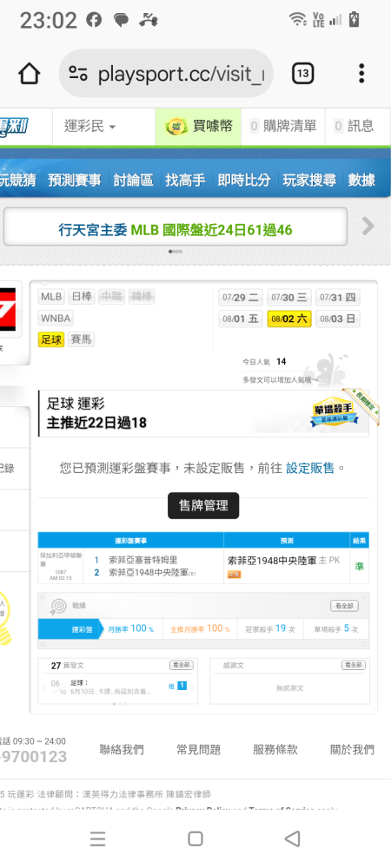Tap the browser home icon
Screen dimensions: 391x868
pyautogui.click(x=30, y=74)
